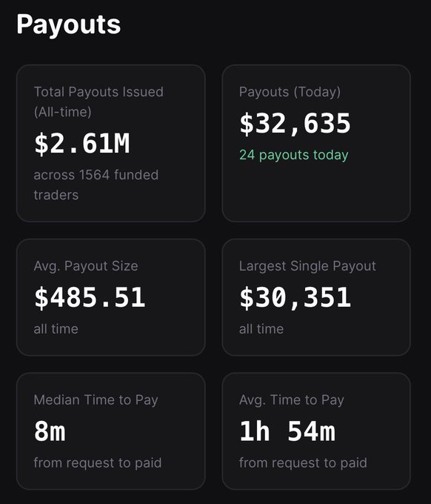
Task: Click the Payouts page heading
Action: tap(68, 25)
